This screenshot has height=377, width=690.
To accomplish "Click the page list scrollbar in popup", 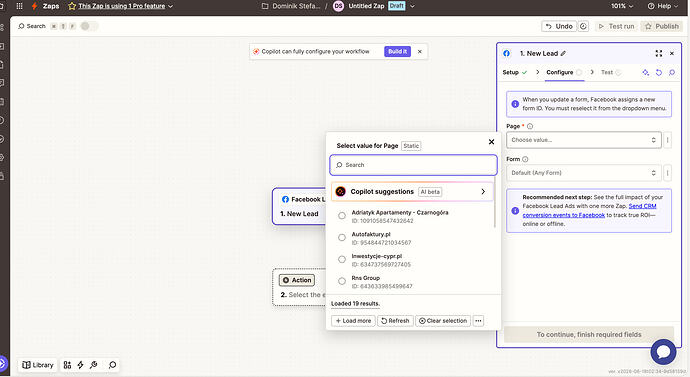I will pos(495,202).
